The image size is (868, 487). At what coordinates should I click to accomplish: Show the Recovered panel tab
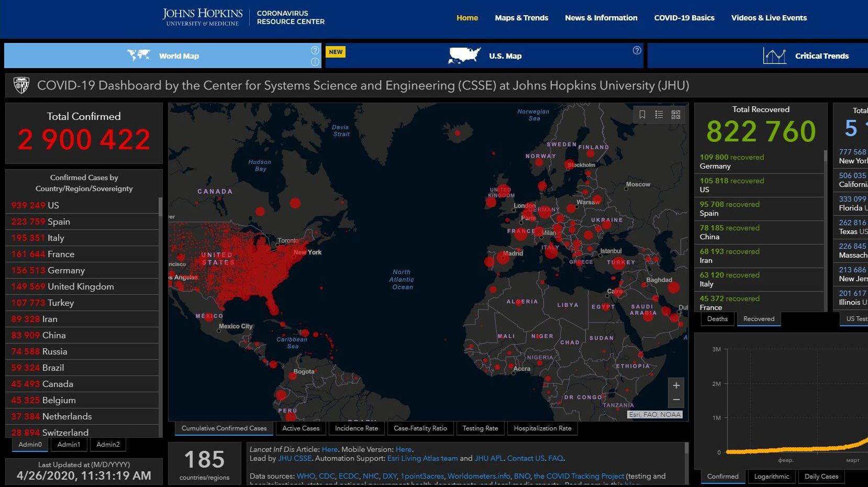[759, 319]
